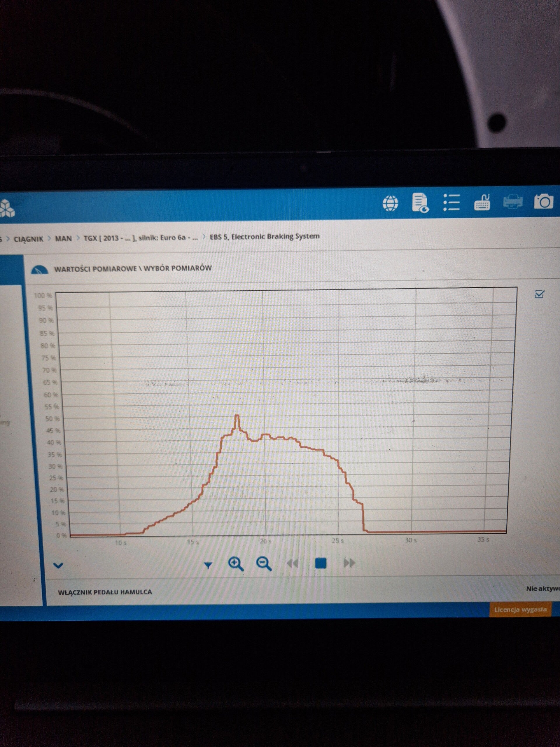Expand the chevron below the chart
560x747 pixels.
point(58,565)
